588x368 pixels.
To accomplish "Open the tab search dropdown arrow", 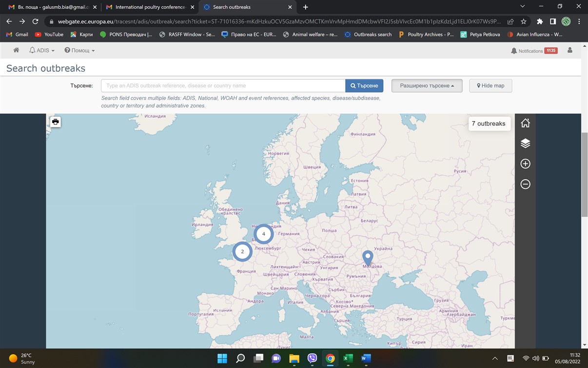I will pyautogui.click(x=523, y=6).
